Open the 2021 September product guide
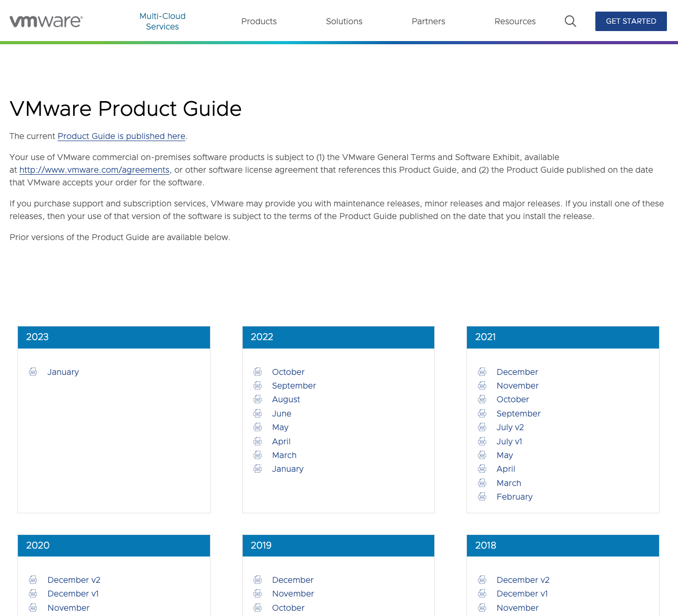This screenshot has width=678, height=616. tap(519, 413)
